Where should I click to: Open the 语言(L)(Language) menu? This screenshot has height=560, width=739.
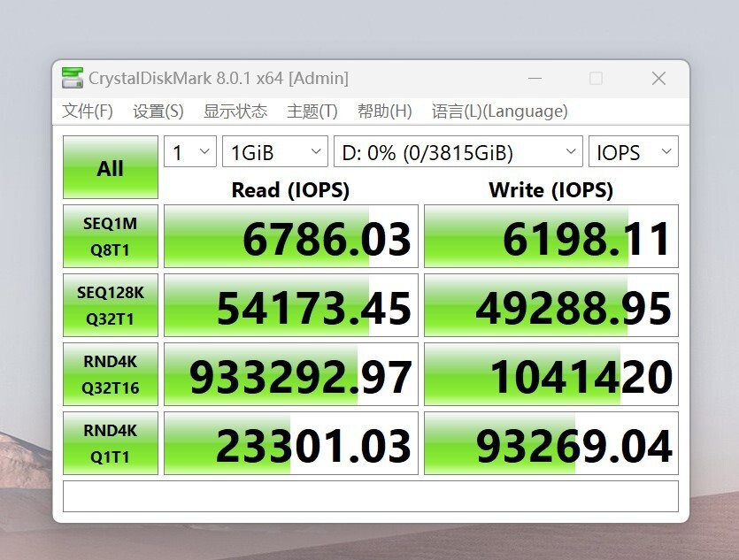499,111
